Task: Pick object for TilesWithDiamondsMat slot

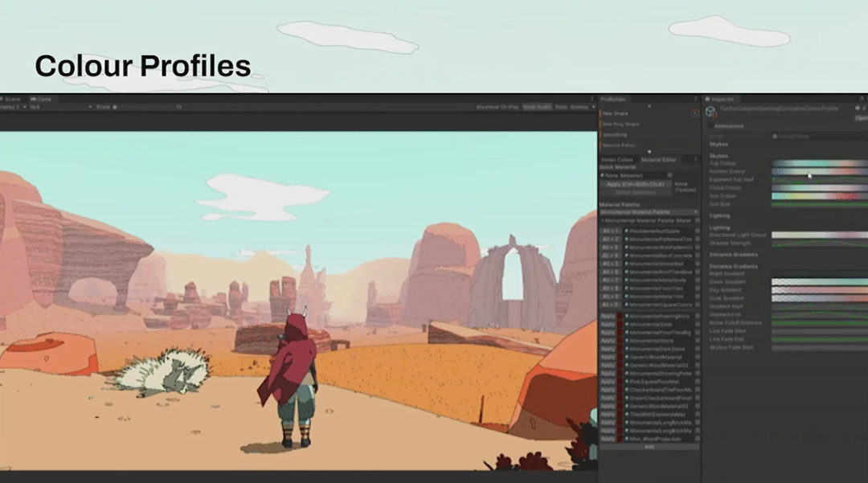Action: click(x=697, y=415)
